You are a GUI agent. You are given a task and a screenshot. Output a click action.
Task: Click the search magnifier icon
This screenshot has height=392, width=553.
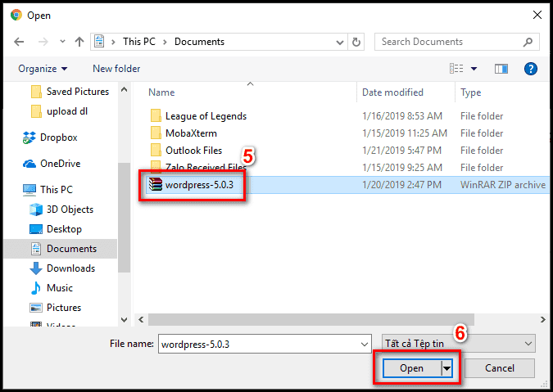pos(528,42)
